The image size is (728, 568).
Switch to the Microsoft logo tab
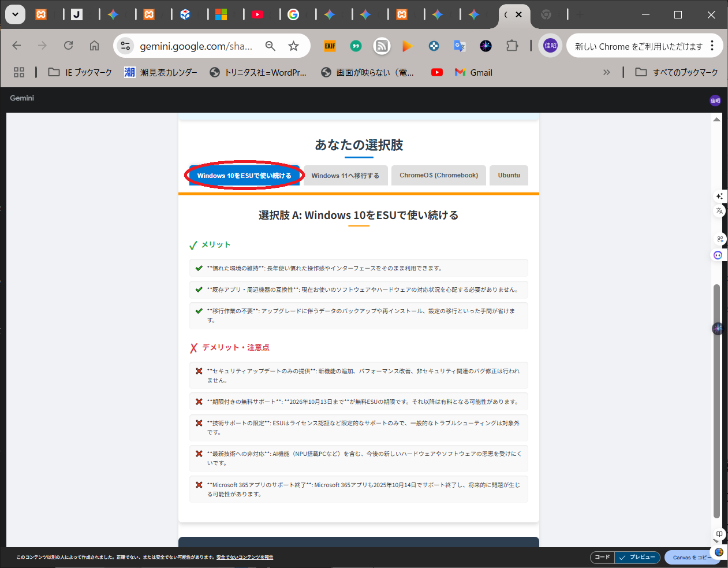tap(221, 14)
